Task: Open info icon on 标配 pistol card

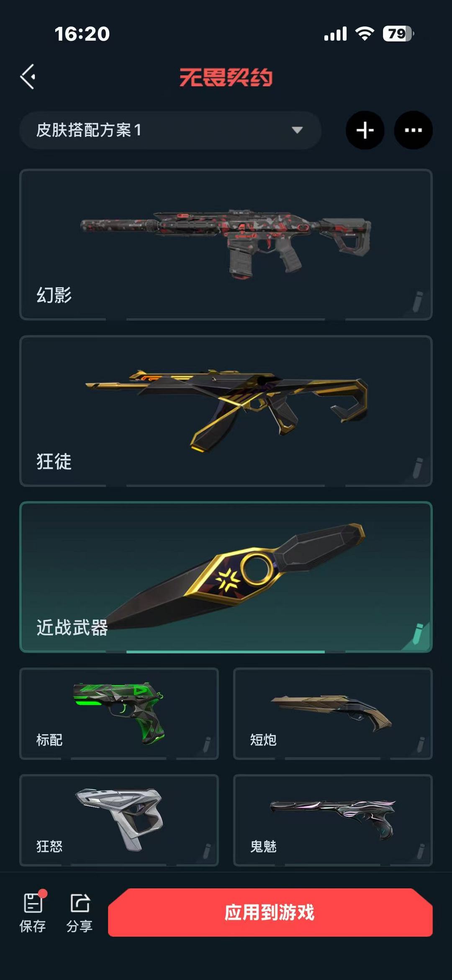Action: [207, 745]
